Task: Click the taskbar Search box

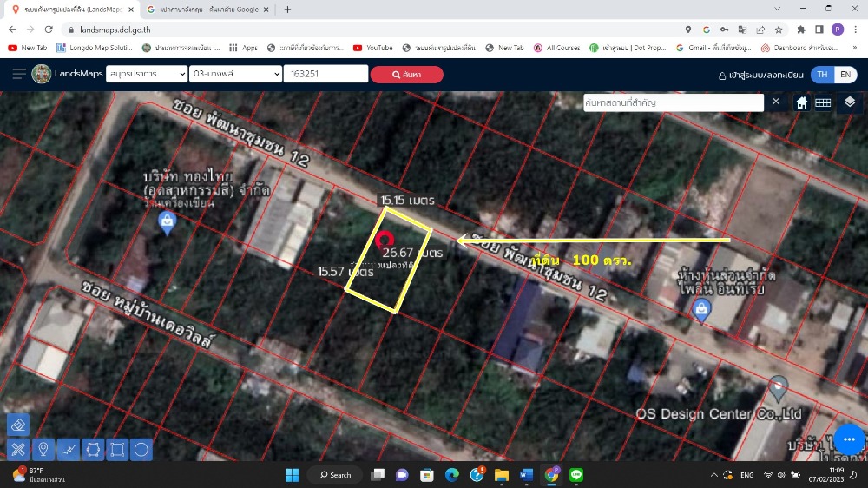Action: click(335, 475)
